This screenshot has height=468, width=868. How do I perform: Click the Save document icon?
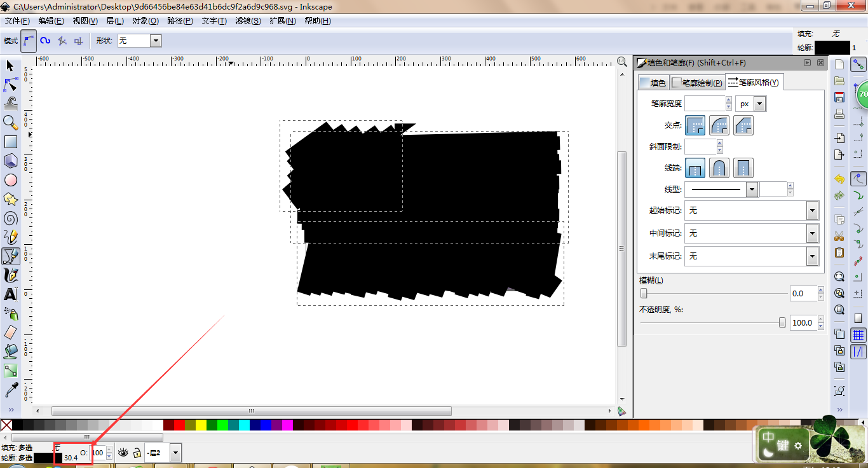(x=839, y=97)
